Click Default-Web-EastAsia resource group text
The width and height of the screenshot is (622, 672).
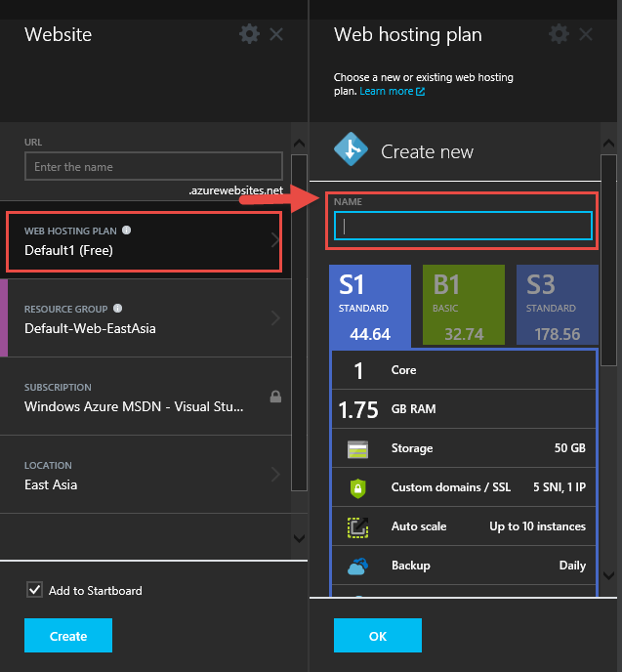(x=90, y=328)
